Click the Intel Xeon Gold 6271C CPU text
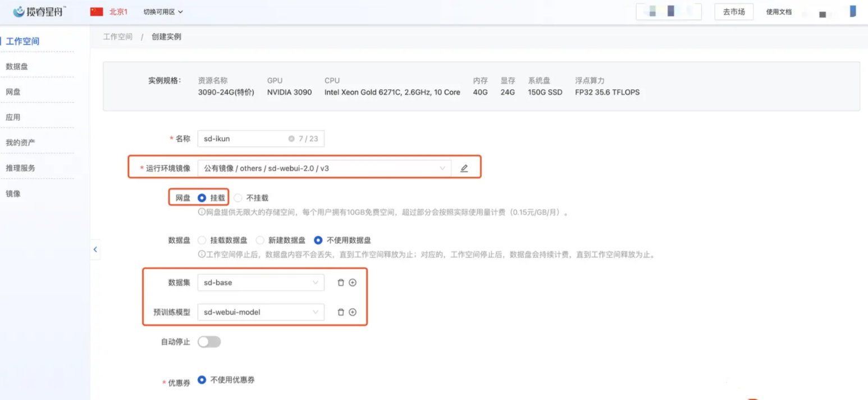Image resolution: width=868 pixels, height=400 pixels. point(392,92)
